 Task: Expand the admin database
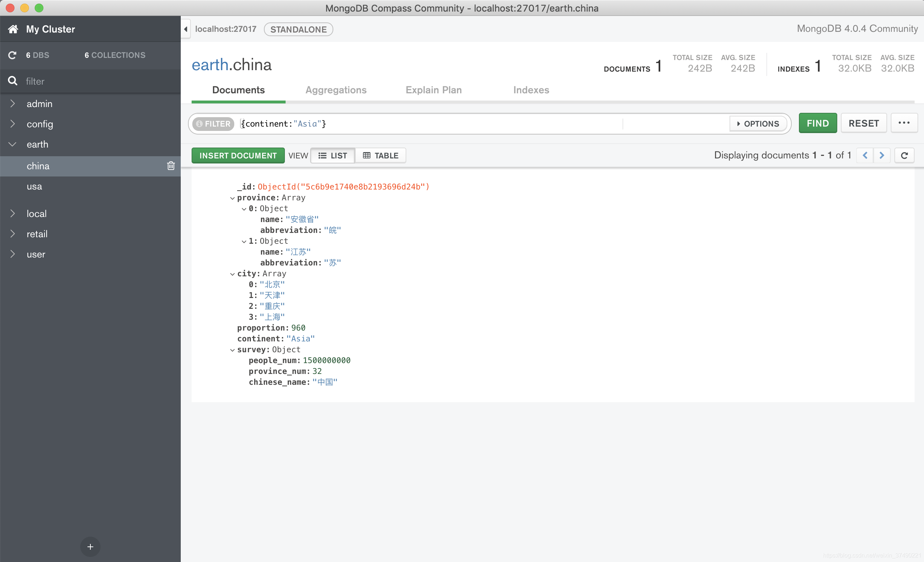point(12,103)
